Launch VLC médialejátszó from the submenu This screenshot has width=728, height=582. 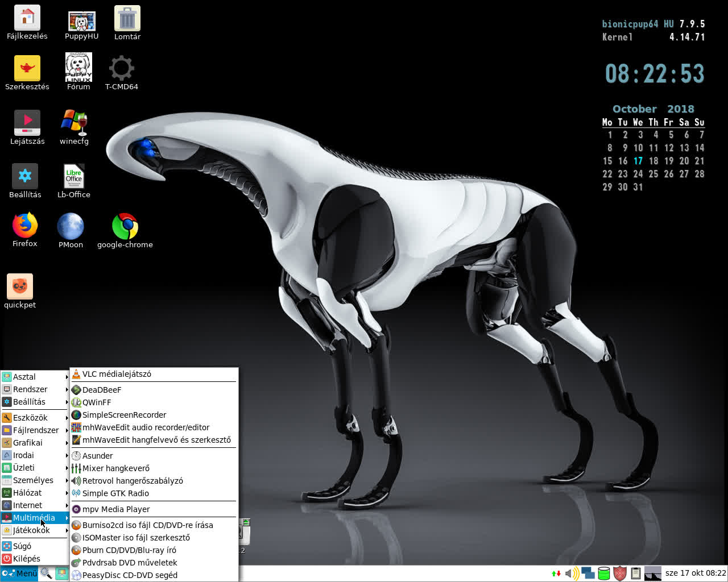pyautogui.click(x=154, y=374)
